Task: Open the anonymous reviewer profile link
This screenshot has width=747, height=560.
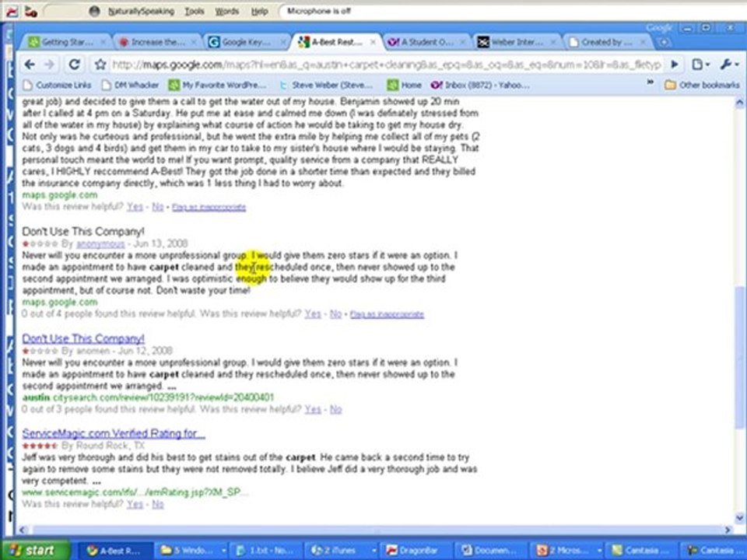Action: [100, 243]
